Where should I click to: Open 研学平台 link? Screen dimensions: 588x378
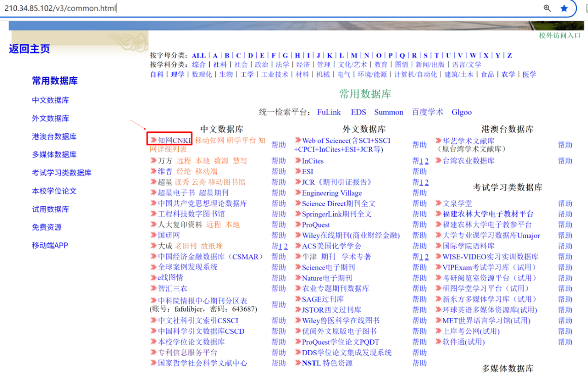[242, 141]
